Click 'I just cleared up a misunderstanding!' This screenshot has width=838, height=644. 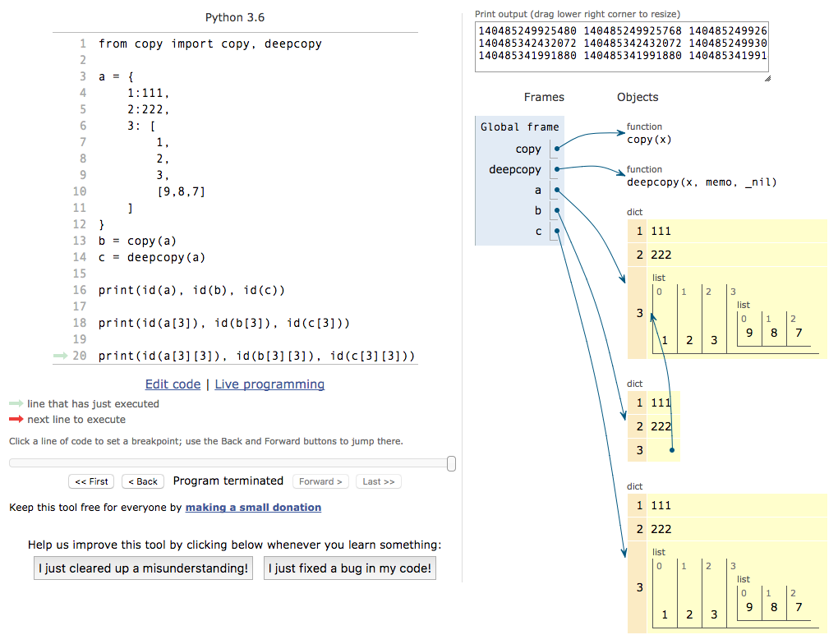(143, 568)
